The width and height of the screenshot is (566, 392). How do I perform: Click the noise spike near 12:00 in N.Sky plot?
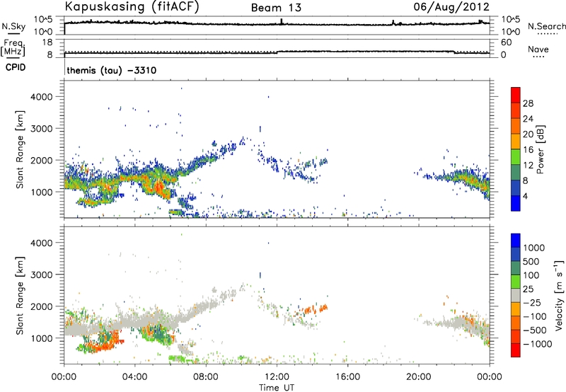click(281, 21)
